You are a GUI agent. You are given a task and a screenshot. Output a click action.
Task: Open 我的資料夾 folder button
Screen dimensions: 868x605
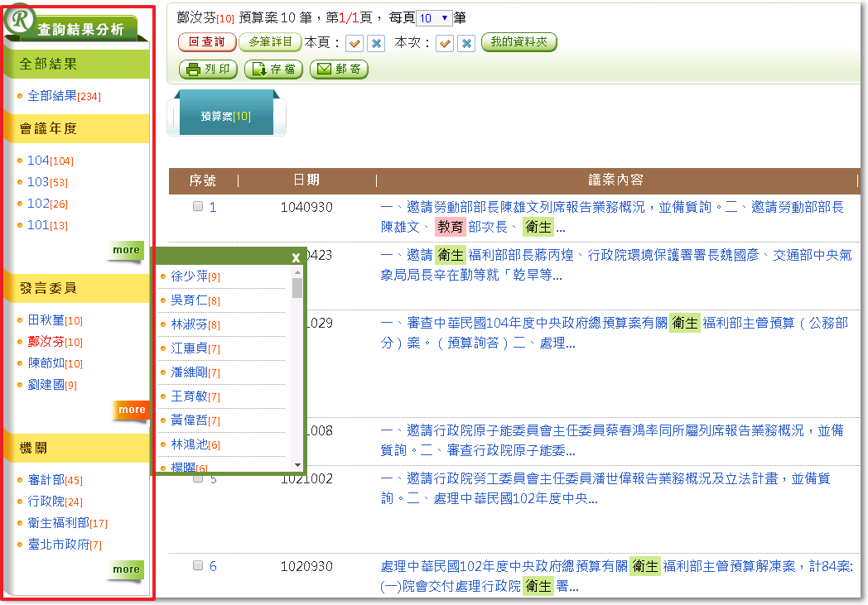coord(518,42)
